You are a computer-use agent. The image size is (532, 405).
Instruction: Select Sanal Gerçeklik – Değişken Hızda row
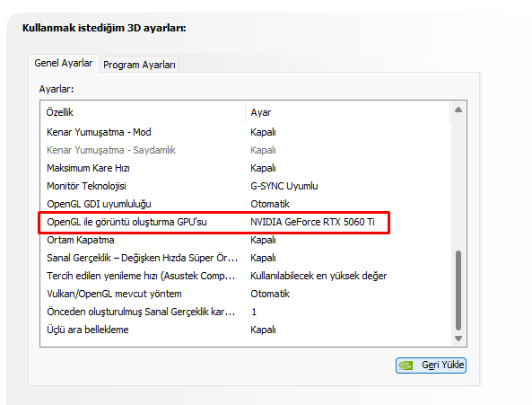coord(246,258)
